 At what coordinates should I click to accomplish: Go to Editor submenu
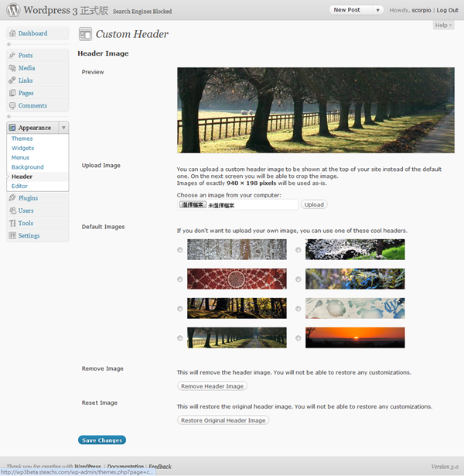19,186
